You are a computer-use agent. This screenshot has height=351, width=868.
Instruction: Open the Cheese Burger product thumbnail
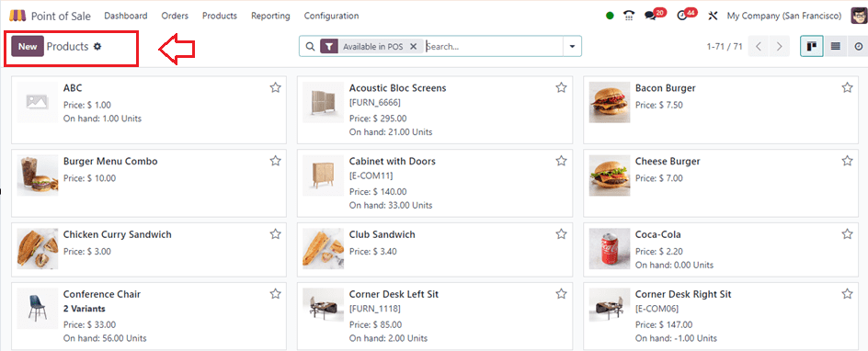(x=609, y=175)
